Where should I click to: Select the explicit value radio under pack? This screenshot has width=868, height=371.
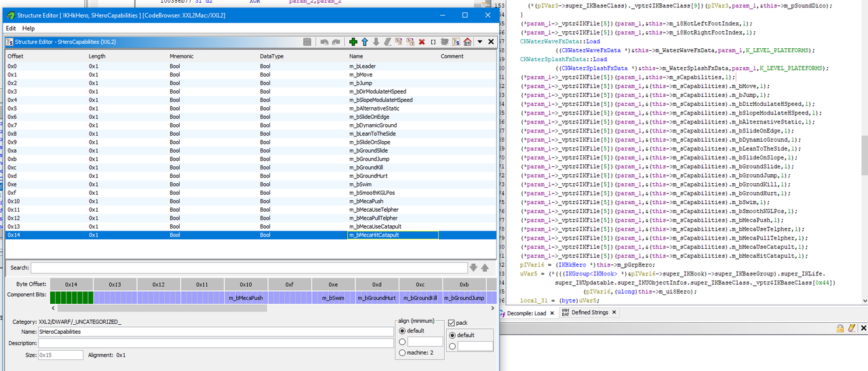[453, 346]
